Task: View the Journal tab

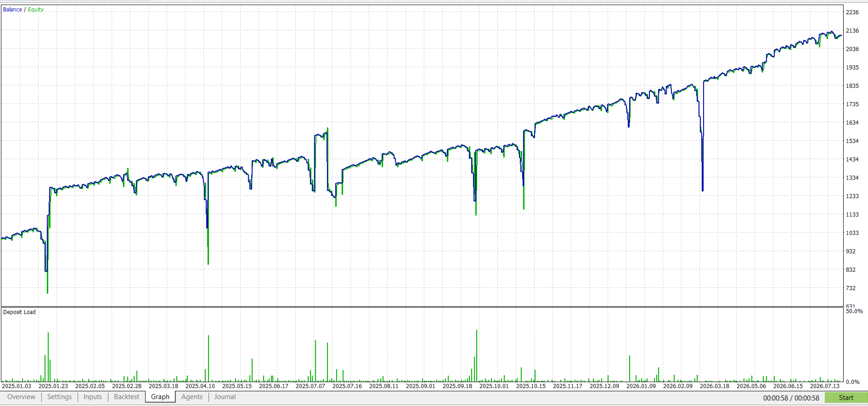Action: pyautogui.click(x=225, y=397)
